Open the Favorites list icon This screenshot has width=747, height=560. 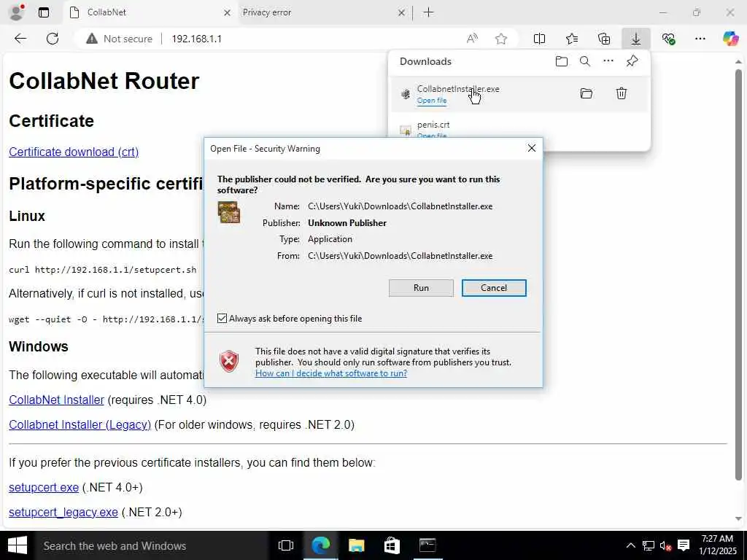click(x=572, y=39)
